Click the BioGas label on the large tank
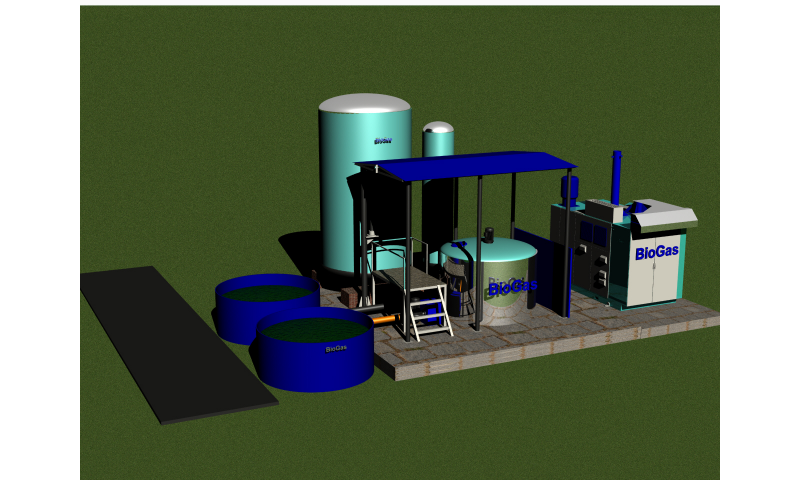 pyautogui.click(x=382, y=141)
